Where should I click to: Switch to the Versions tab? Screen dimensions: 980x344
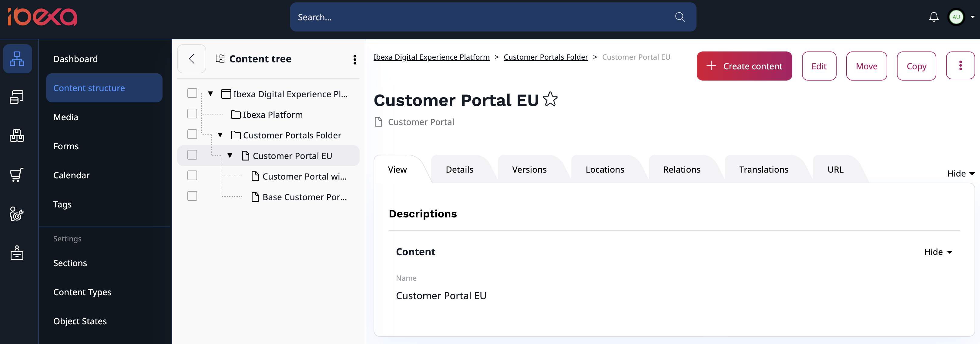529,169
